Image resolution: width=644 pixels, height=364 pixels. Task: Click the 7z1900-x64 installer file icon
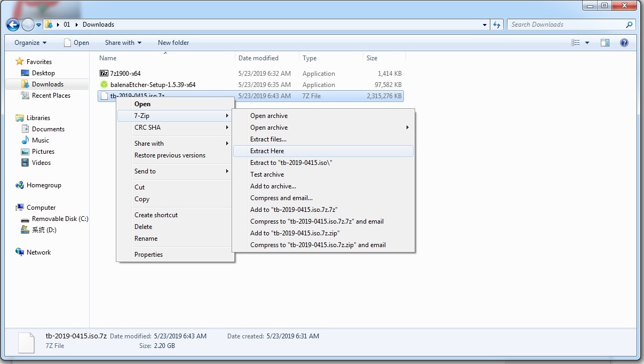pyautogui.click(x=104, y=74)
